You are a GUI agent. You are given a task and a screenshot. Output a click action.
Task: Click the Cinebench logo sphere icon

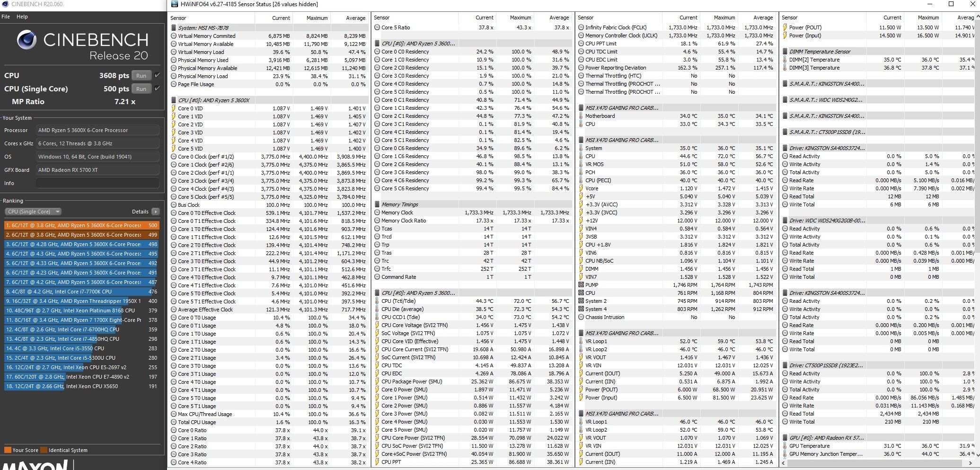(26, 40)
